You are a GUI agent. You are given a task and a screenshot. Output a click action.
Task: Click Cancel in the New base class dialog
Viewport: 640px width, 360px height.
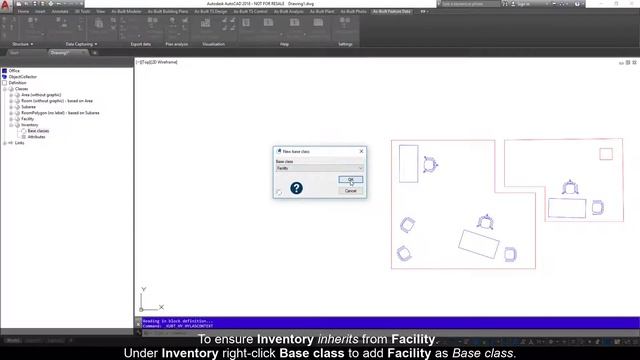pyautogui.click(x=350, y=191)
